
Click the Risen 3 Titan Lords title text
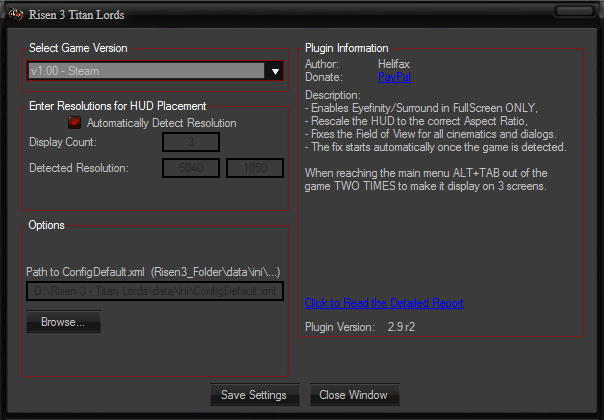pos(76,15)
